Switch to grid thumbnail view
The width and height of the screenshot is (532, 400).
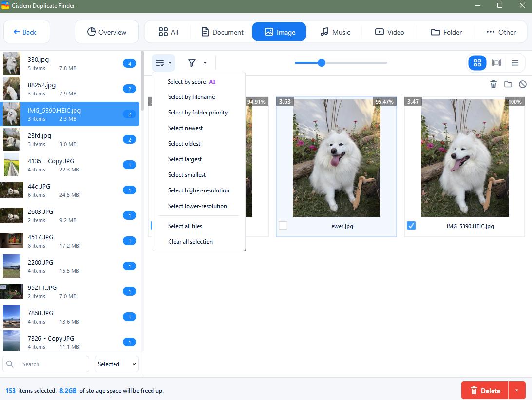coord(477,63)
